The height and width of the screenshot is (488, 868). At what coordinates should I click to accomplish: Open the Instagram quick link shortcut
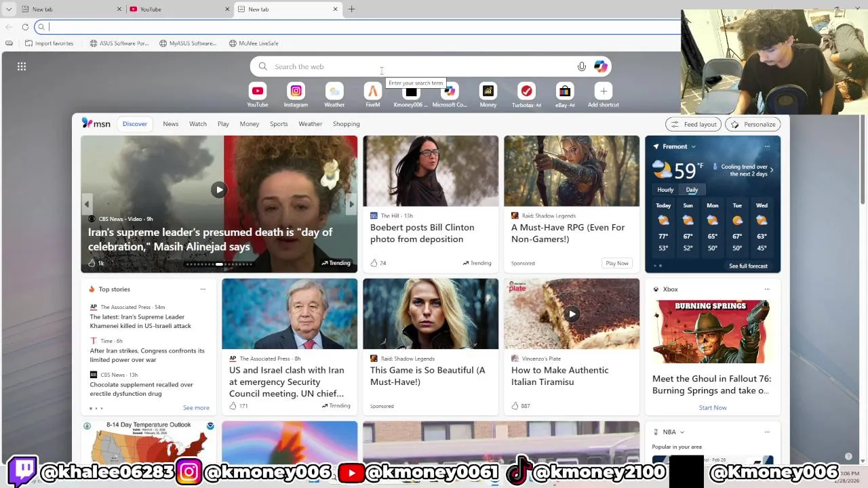click(x=296, y=91)
